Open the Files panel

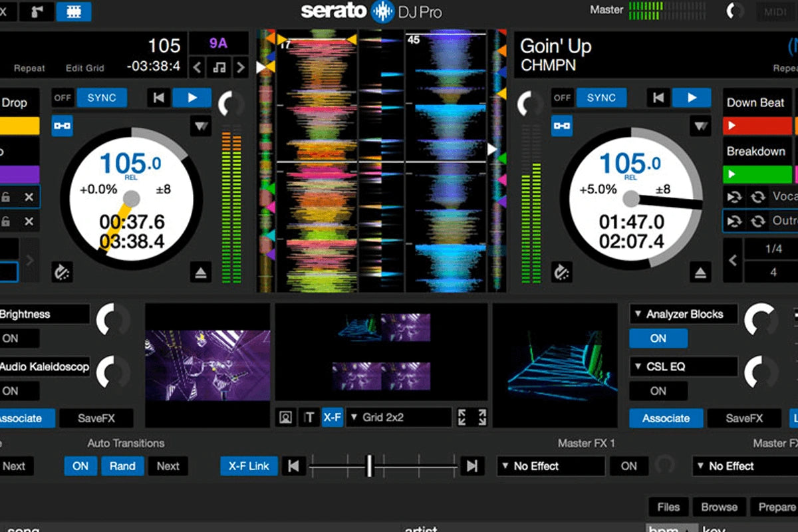click(x=668, y=507)
